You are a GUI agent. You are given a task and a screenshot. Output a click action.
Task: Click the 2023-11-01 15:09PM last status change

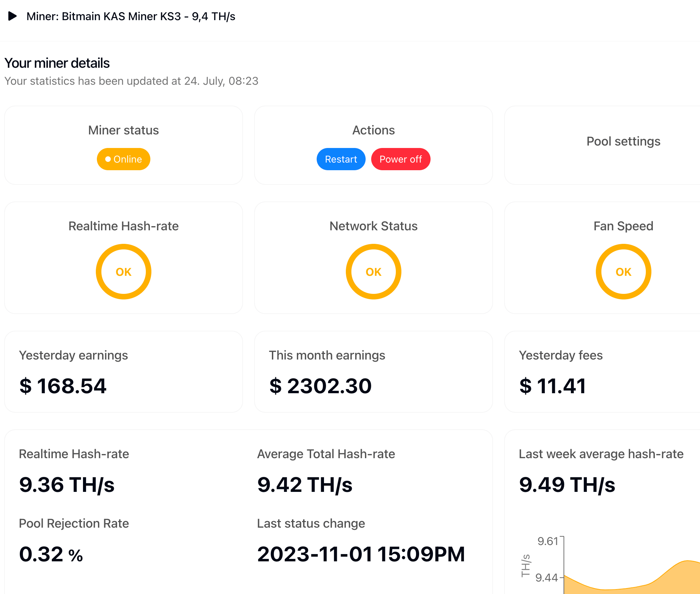click(361, 554)
